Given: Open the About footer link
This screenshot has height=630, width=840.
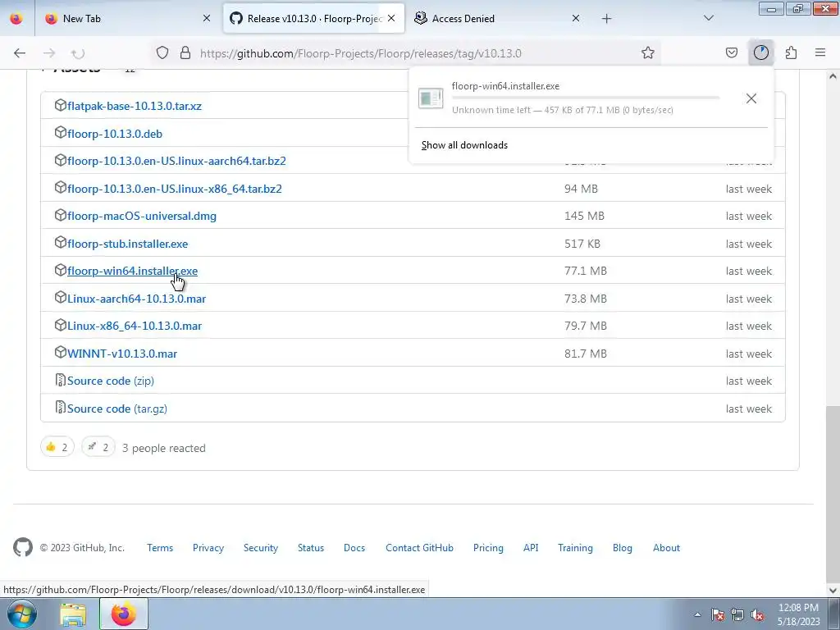Looking at the screenshot, I should 666,547.
